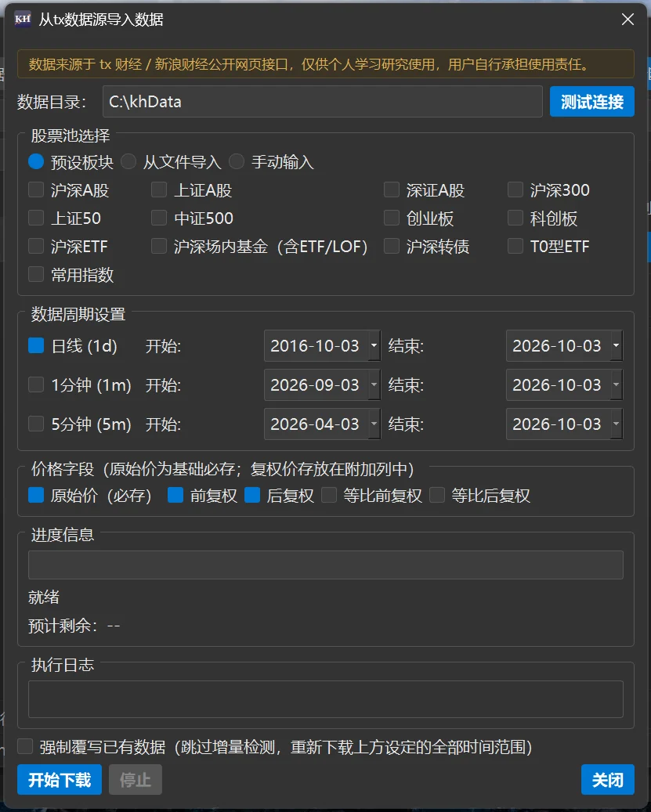
Task: Open the 5分钟 start date dropdown arrow
Action: click(x=374, y=424)
